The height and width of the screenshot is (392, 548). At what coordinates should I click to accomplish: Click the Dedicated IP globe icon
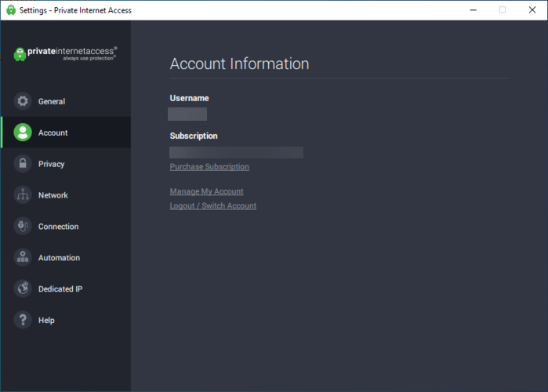(x=23, y=289)
